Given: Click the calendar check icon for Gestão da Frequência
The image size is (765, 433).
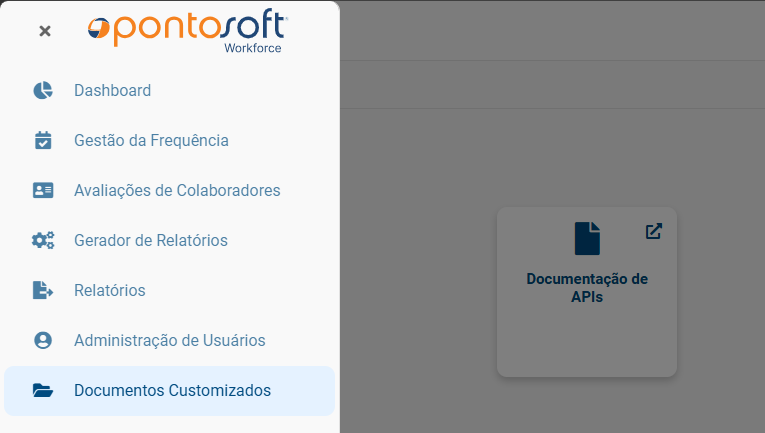Looking at the screenshot, I should [x=43, y=140].
